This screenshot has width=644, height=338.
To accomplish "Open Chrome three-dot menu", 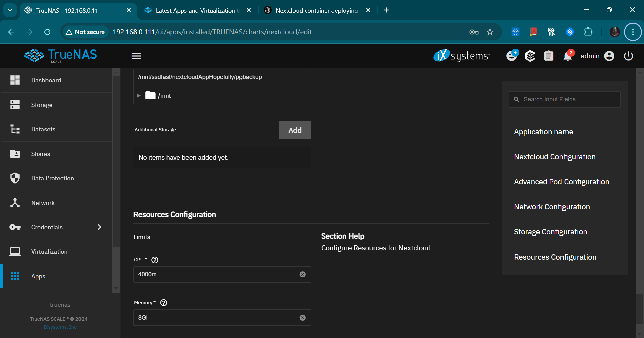I will (x=633, y=32).
